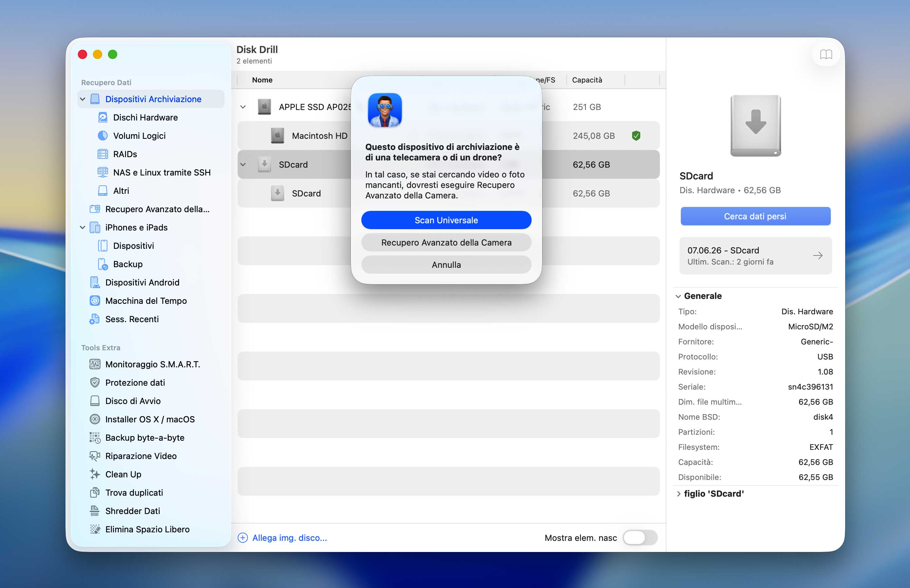
Task: Go to Sess. Recenti
Action: coord(132,319)
